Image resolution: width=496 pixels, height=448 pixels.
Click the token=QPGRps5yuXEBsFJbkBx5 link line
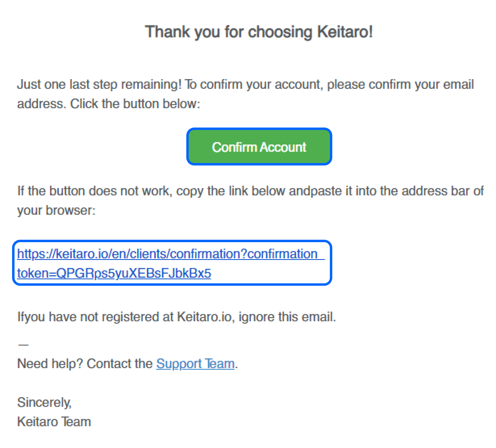114,273
